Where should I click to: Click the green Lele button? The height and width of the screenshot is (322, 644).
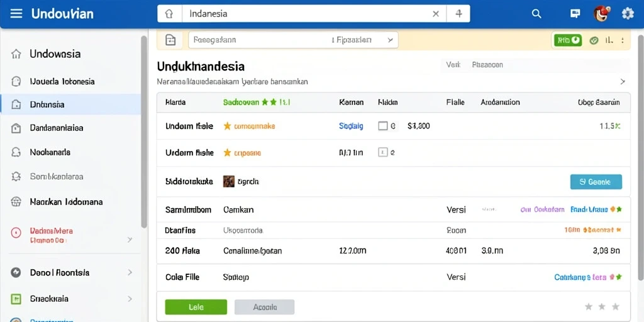pos(196,307)
